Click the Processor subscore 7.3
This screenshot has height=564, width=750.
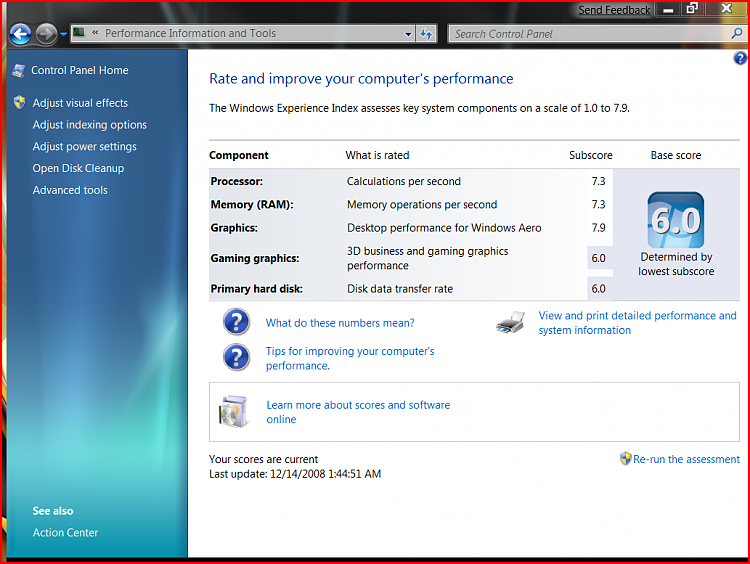tap(598, 181)
